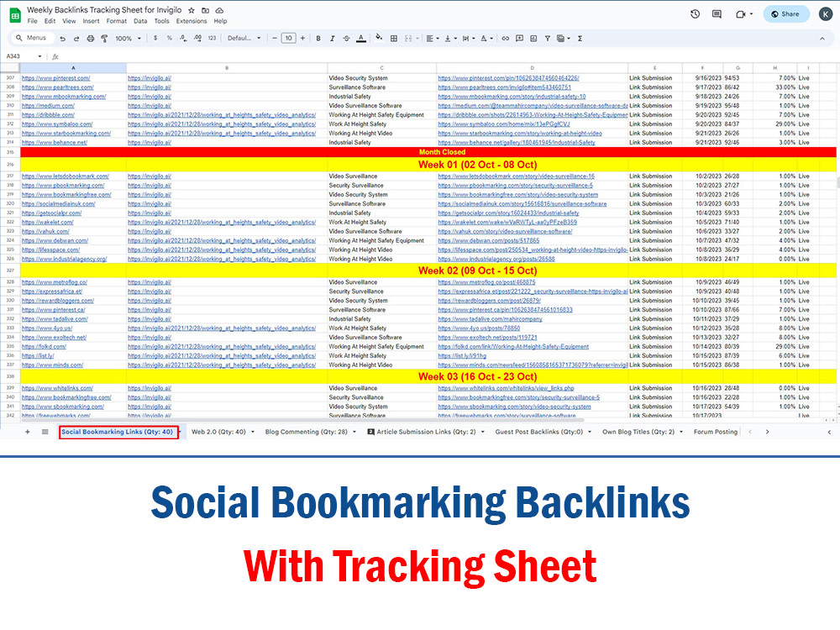Screen dimensions: 840x630
Task: Open the Extensions menu
Action: [x=192, y=22]
